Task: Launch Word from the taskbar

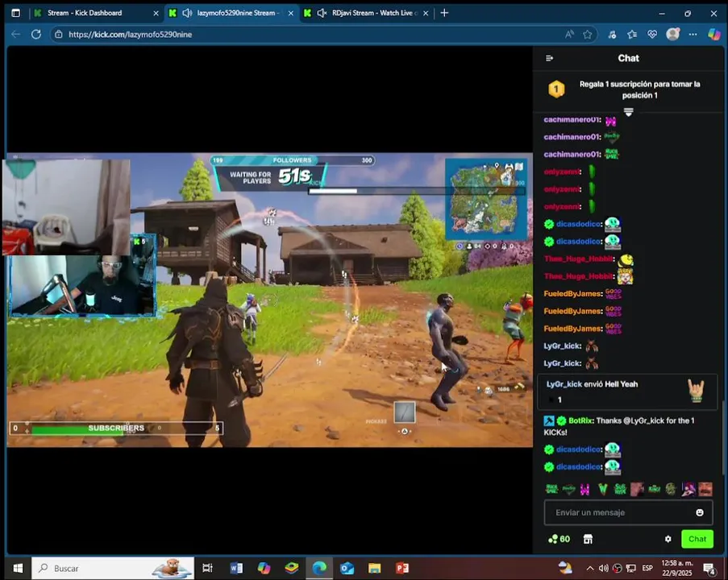Action: click(x=236, y=568)
